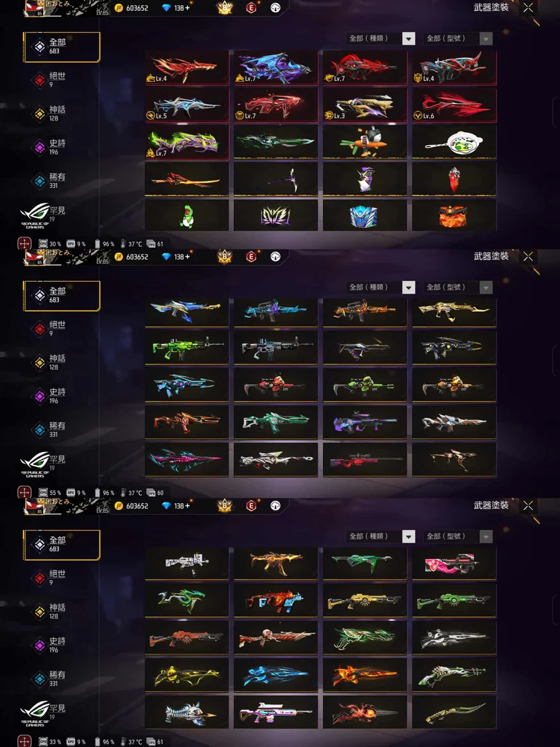Expand 全部（種類） dropdown in topmost screenshot
Screen dimensions: 560x747
pos(381,39)
